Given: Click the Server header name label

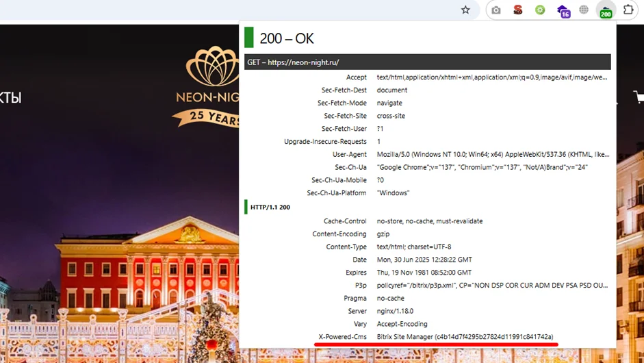Looking at the screenshot, I should coord(357,311).
